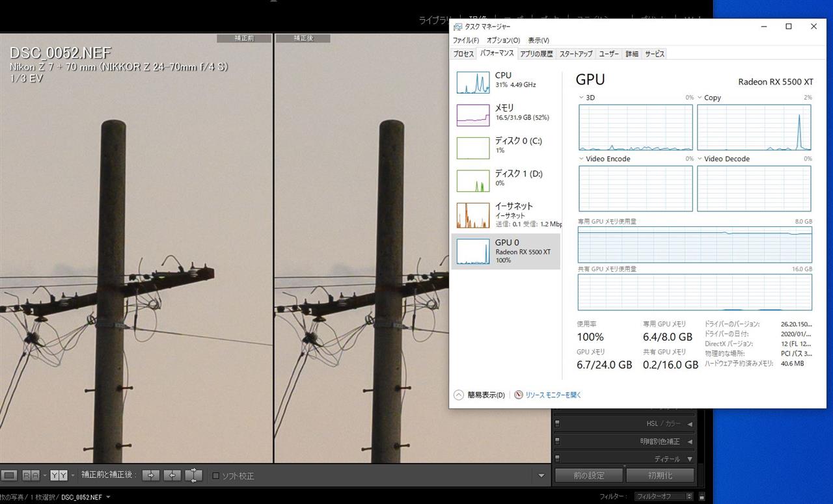833x504 pixels.
Task: Click the Resource Monitor icon beside the link
Action: [519, 395]
